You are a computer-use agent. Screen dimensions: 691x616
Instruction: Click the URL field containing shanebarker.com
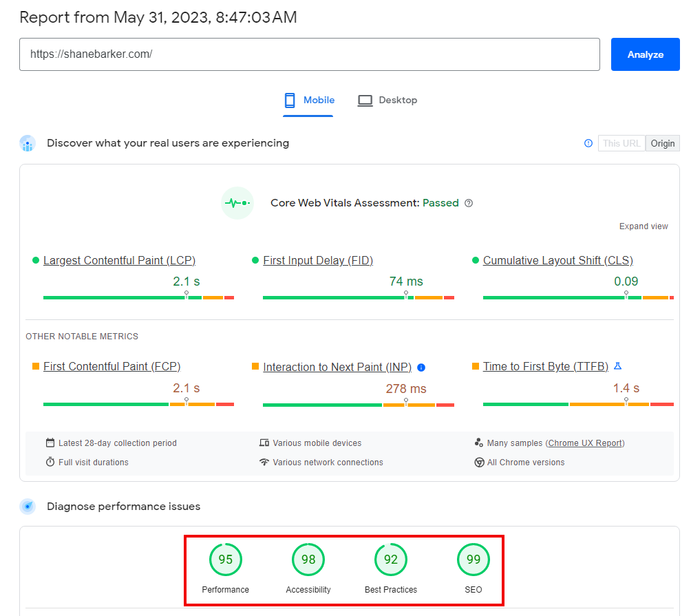309,54
